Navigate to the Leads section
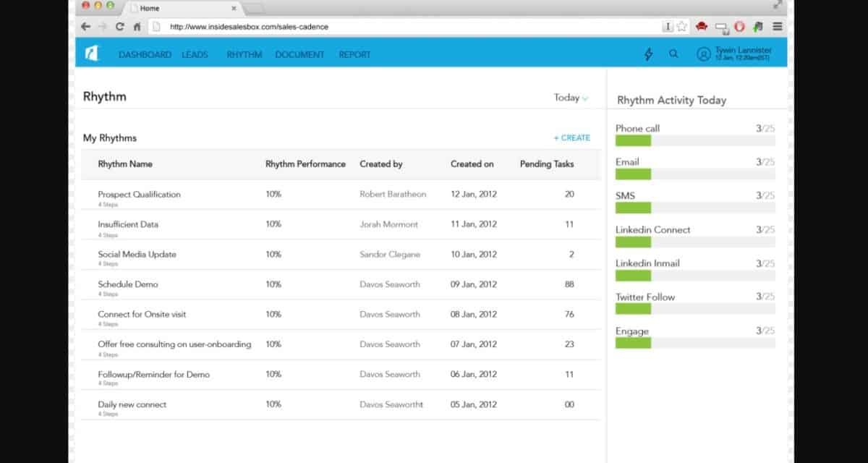The image size is (868, 463). tap(195, 54)
